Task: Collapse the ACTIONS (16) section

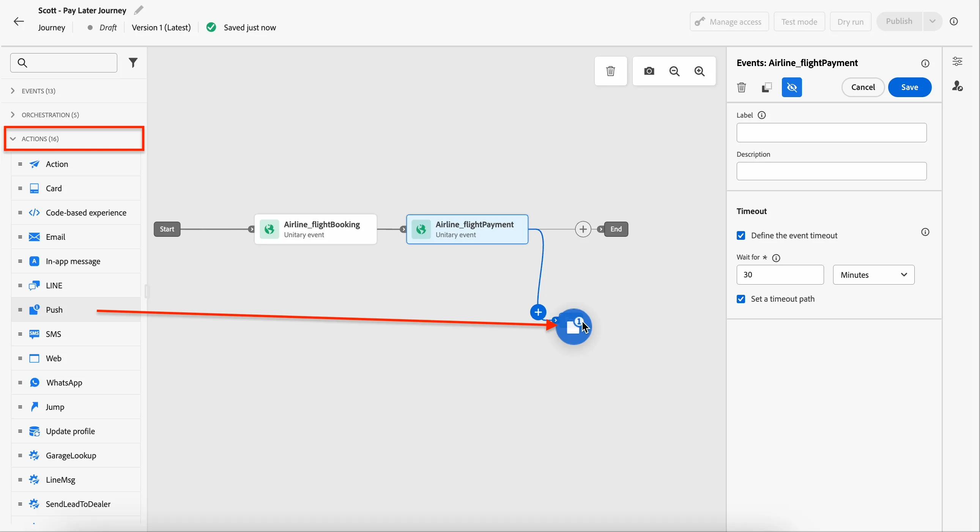Action: [x=74, y=139]
